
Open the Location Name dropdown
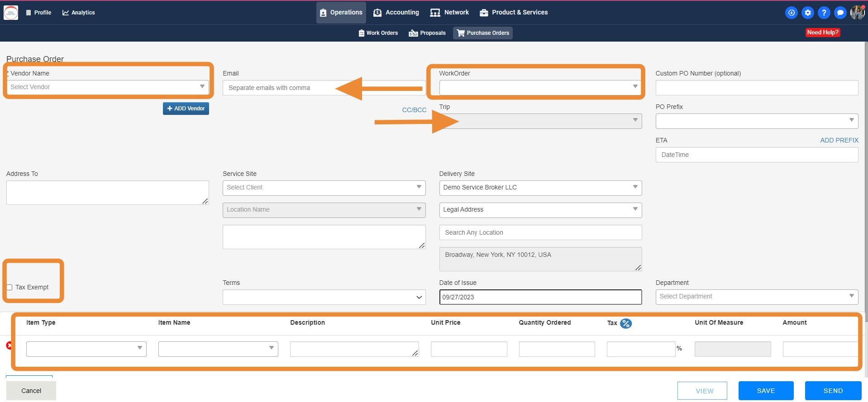tap(324, 210)
